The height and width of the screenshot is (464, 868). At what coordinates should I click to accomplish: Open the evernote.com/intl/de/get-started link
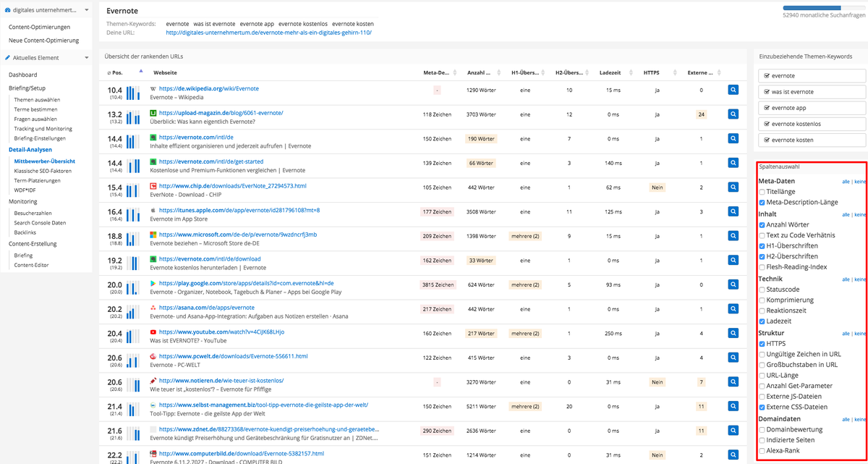coord(211,161)
